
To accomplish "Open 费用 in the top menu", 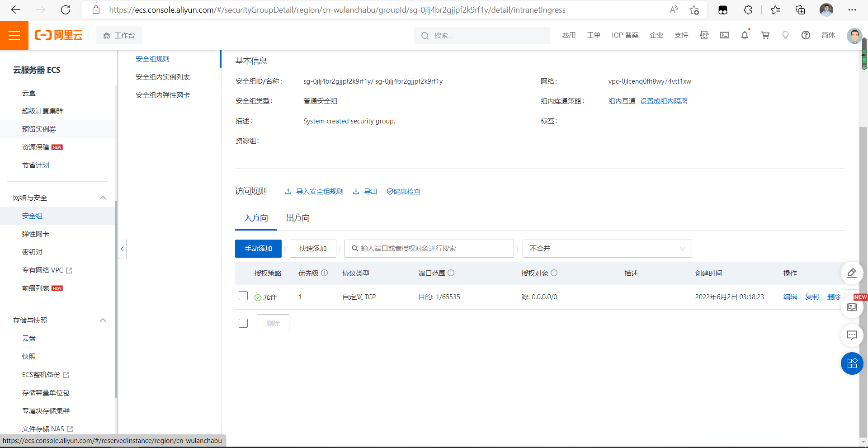I will pos(569,35).
